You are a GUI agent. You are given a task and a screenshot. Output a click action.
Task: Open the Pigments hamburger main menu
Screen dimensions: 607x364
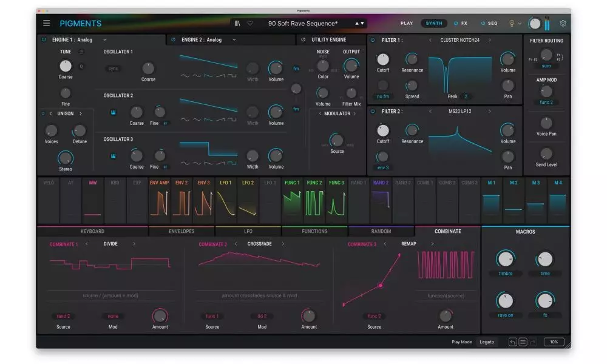pos(47,23)
